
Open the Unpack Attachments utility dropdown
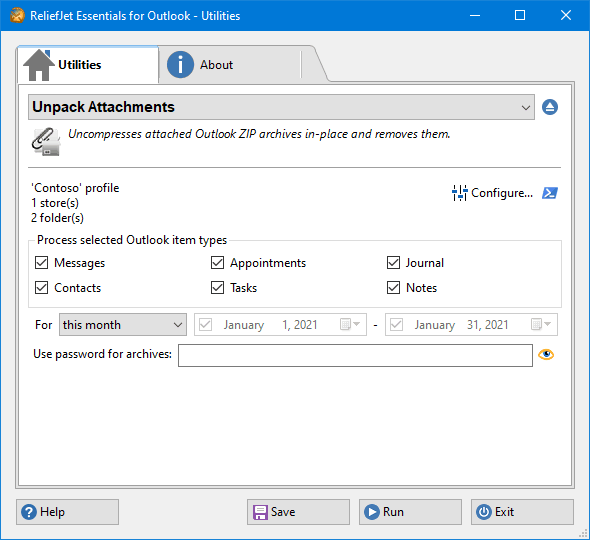click(x=281, y=107)
